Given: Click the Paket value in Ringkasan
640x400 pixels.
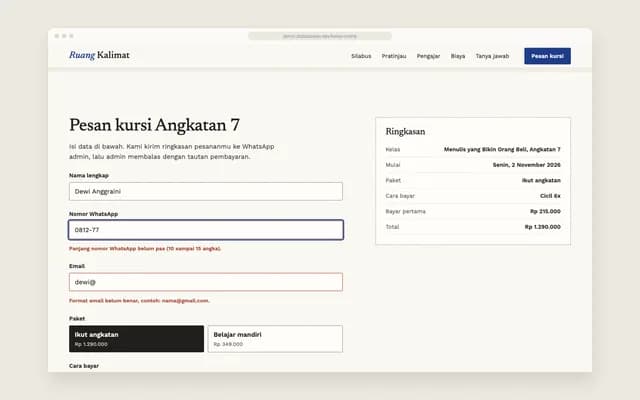Looking at the screenshot, I should click(541, 180).
